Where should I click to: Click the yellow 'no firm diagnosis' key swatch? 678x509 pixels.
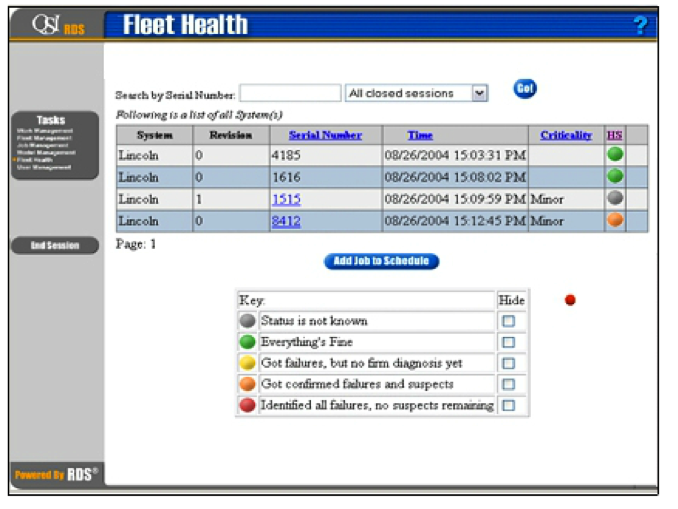[247, 363]
